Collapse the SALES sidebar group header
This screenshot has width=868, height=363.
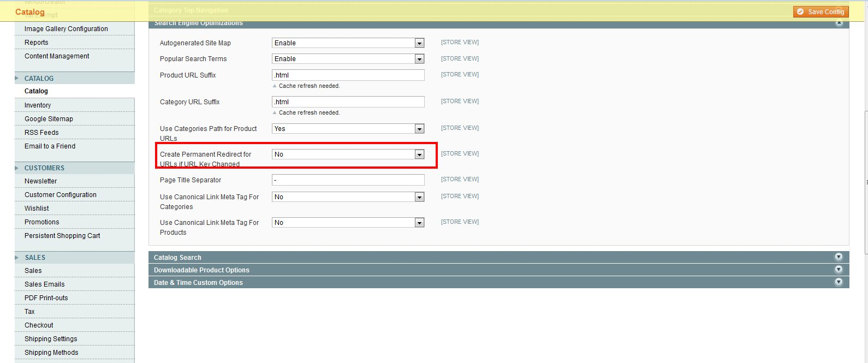point(74,257)
